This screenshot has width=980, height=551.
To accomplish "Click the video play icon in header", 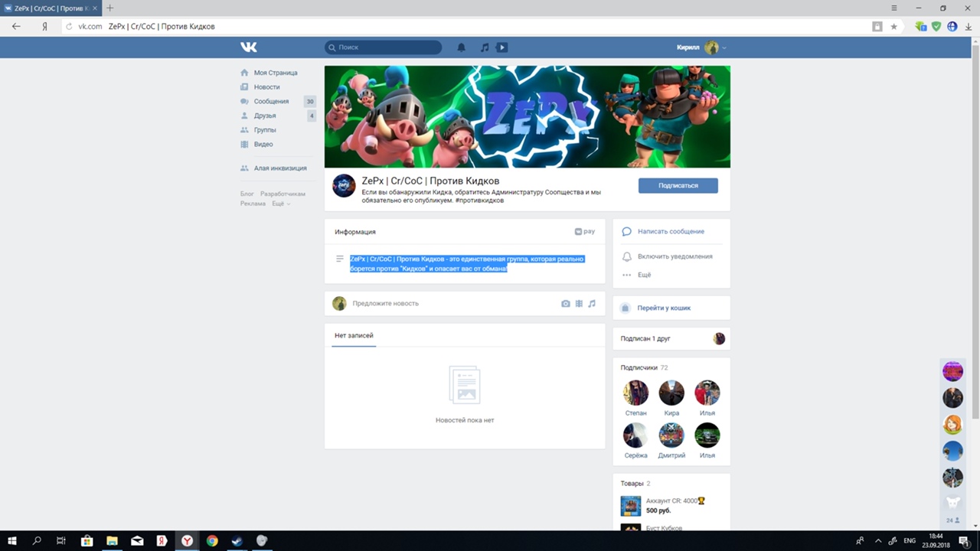I will (x=501, y=47).
